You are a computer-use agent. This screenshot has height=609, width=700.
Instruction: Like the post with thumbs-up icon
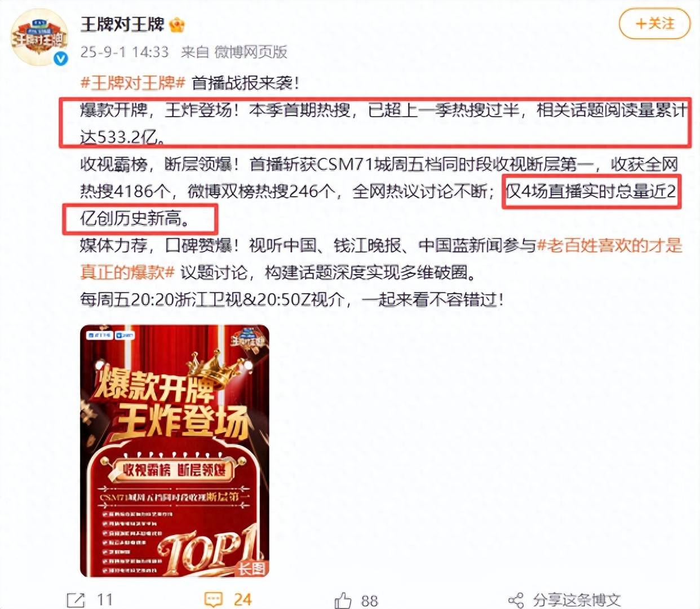tap(343, 600)
